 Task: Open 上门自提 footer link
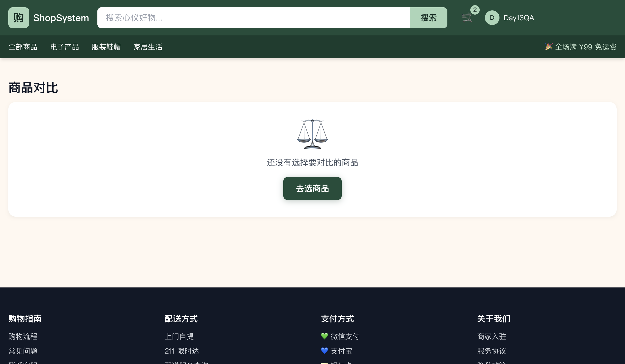pos(179,336)
